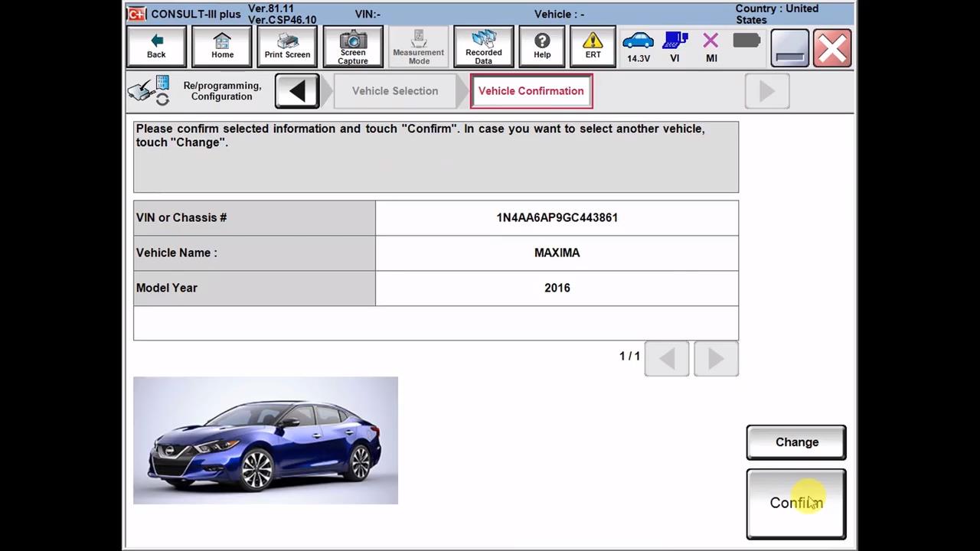Click the Measurement Mode button

(x=418, y=47)
